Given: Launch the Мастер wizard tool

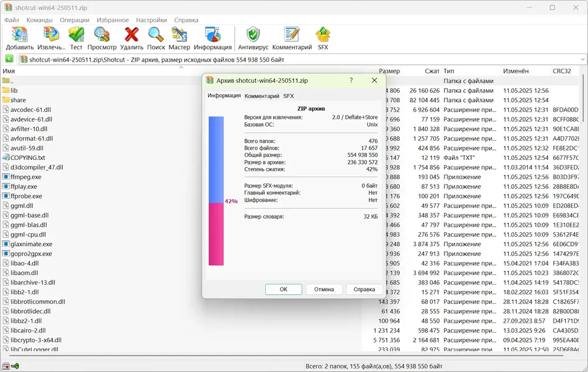Looking at the screenshot, I should 179,35.
